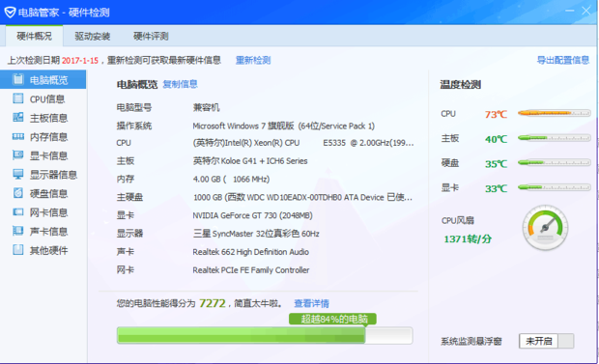Toggle the 系统监测悬浮窗 switch
Viewport: 599px width, 364px height.
547,341
